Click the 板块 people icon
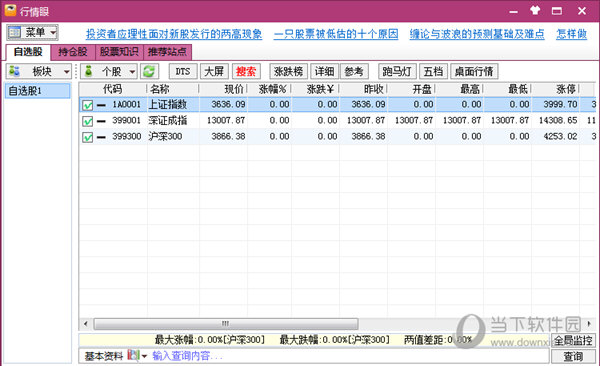The width and height of the screenshot is (600, 366). coord(15,71)
